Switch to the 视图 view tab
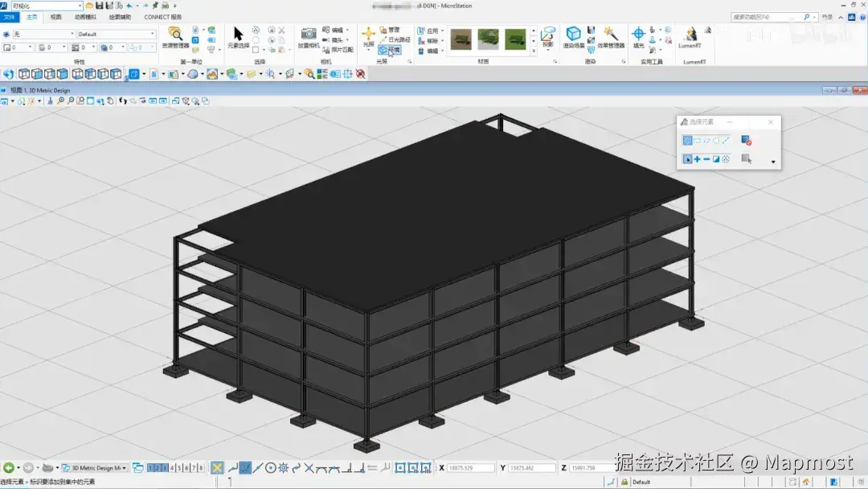The height and width of the screenshot is (489, 868). click(56, 17)
